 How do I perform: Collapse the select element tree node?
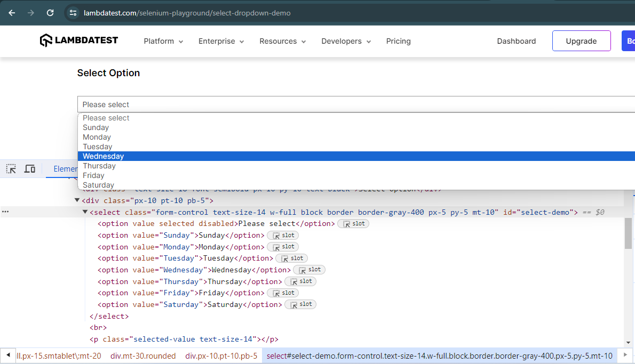(x=85, y=212)
